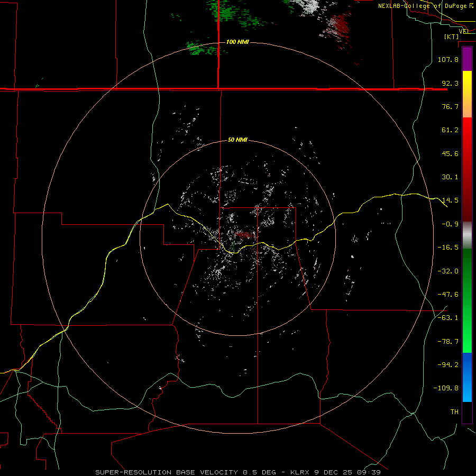Image resolution: width=476 pixels, height=476 pixels.
Task: Click the -78.7 velocity scale label
Action: (x=448, y=342)
